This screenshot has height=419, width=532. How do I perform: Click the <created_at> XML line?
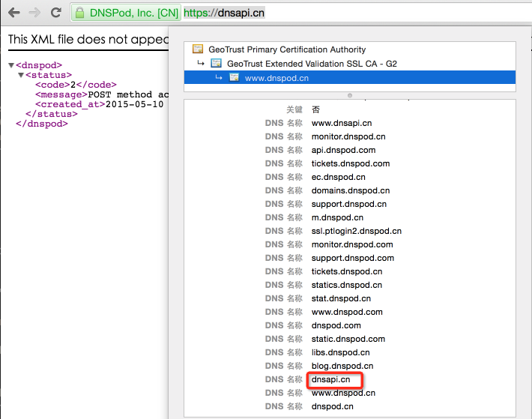point(100,104)
